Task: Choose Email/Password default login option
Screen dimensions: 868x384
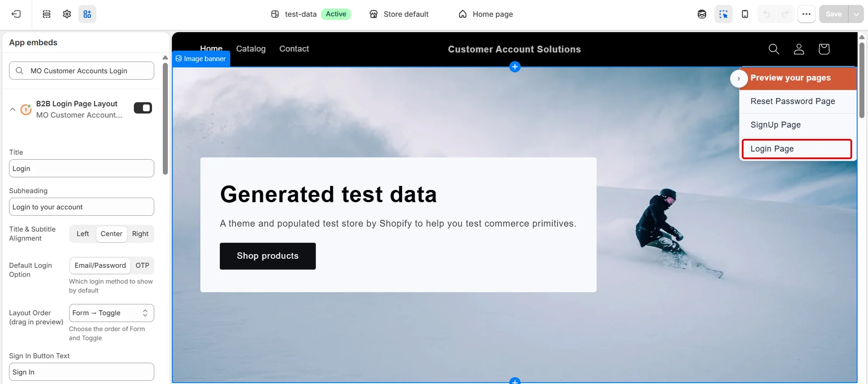Action: [100, 265]
